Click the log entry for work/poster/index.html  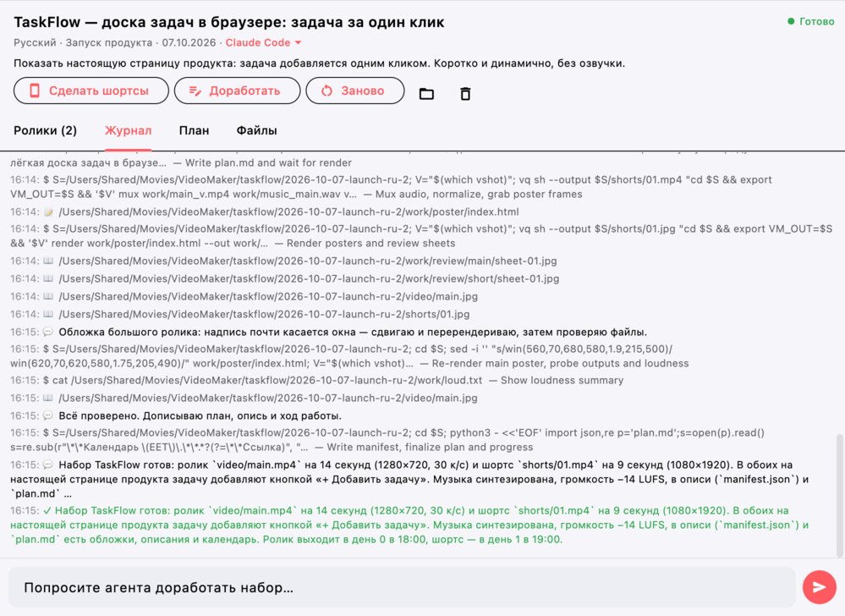tap(265, 212)
